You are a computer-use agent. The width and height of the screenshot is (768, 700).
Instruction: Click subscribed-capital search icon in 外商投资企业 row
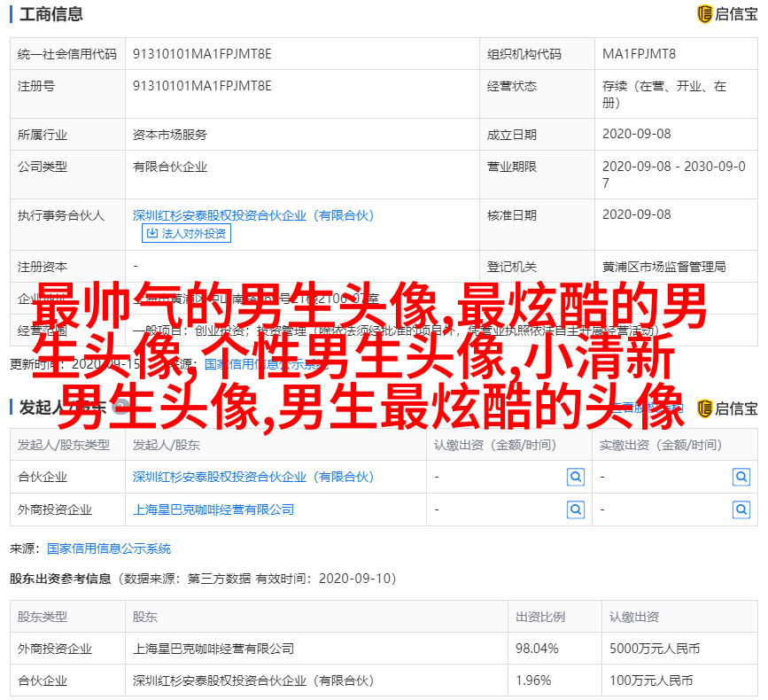pyautogui.click(x=576, y=510)
